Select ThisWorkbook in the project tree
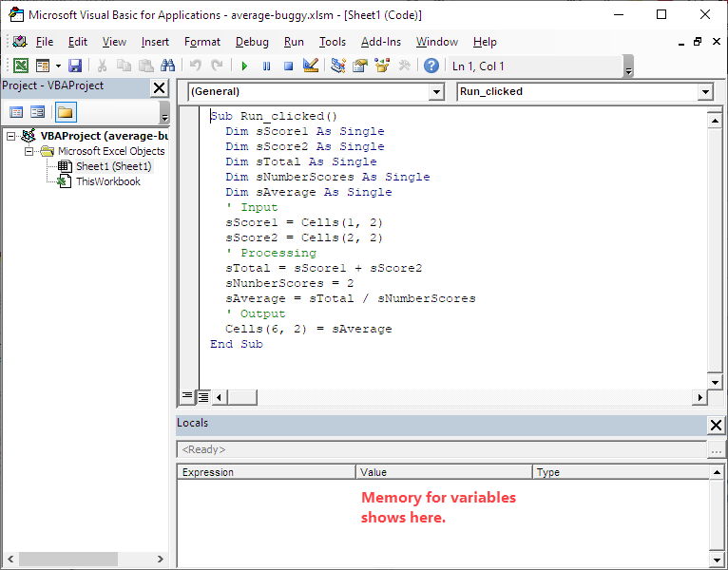This screenshot has height=570, width=728. [x=107, y=181]
